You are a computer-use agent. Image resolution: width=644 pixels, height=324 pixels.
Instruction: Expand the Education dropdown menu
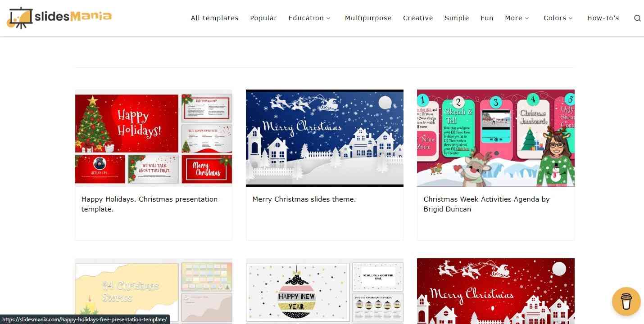pyautogui.click(x=309, y=18)
